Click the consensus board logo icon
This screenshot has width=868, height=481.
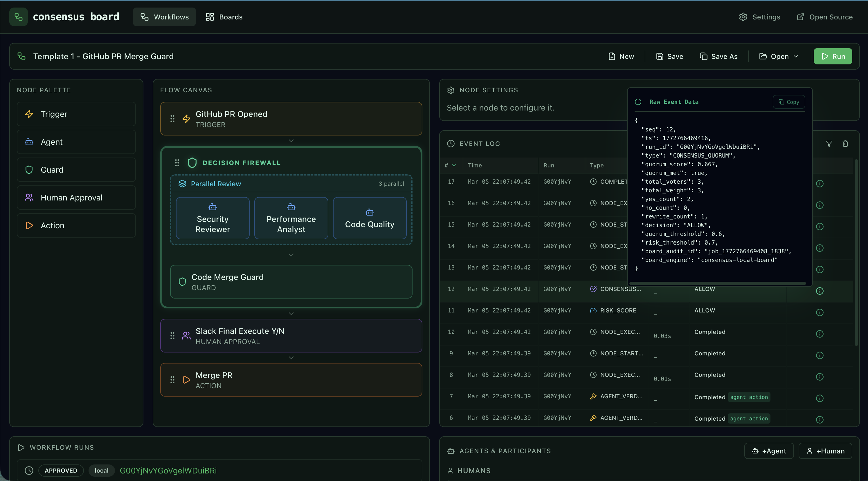[19, 17]
